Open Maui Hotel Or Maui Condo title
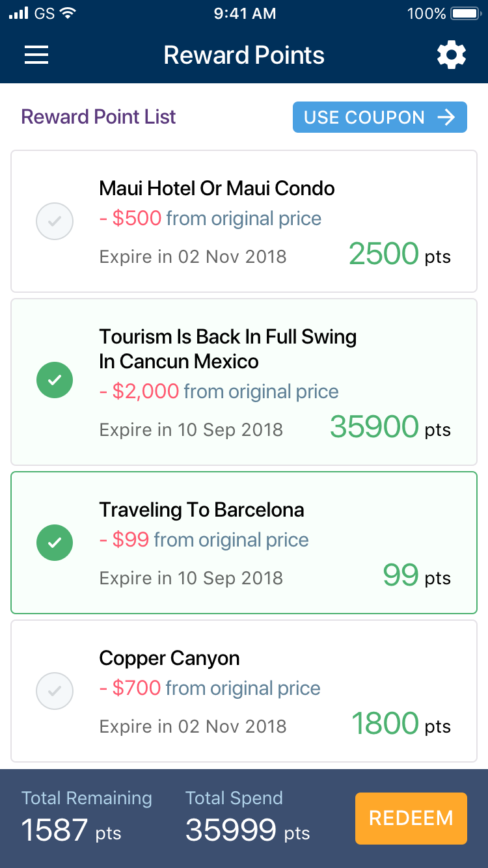The width and height of the screenshot is (488, 868). pyautogui.click(x=217, y=189)
